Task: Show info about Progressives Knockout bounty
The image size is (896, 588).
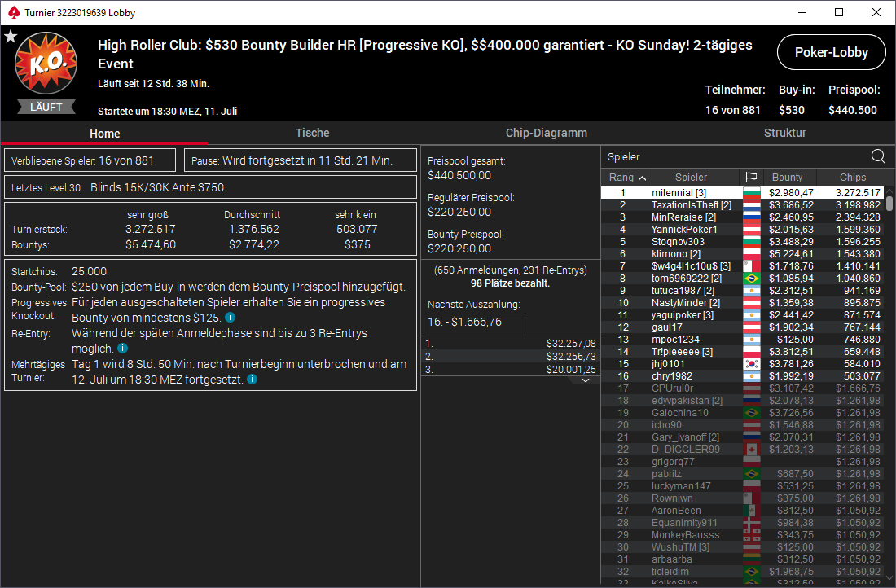Action: [231, 317]
